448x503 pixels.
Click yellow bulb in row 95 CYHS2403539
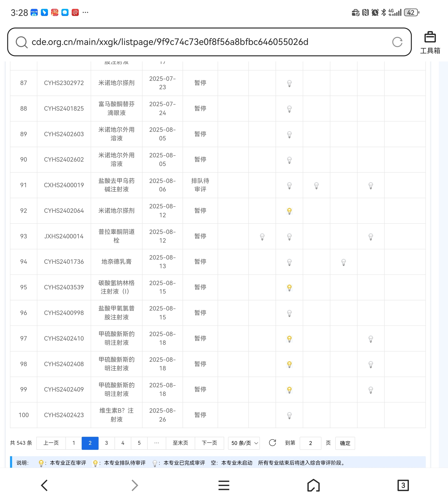coord(289,288)
